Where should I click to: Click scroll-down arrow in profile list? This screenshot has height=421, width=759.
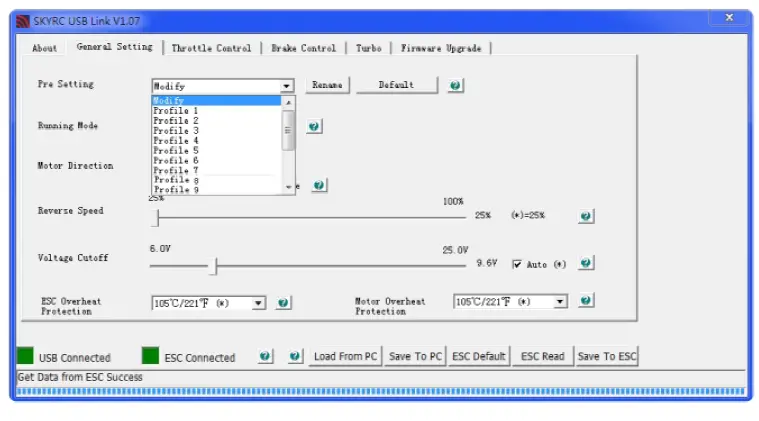tap(288, 187)
